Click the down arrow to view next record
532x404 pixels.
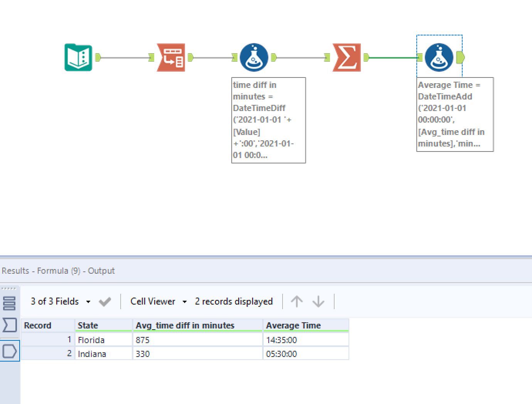(x=318, y=301)
